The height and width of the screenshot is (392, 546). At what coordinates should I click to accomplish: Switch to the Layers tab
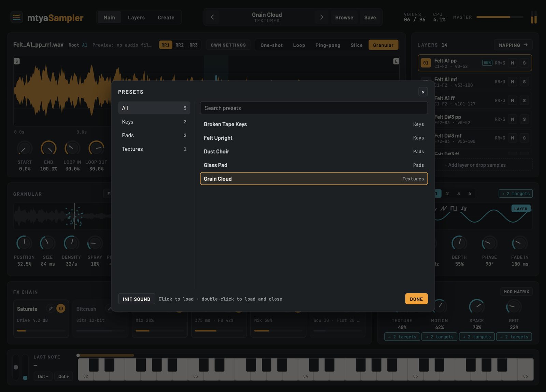[x=136, y=17]
